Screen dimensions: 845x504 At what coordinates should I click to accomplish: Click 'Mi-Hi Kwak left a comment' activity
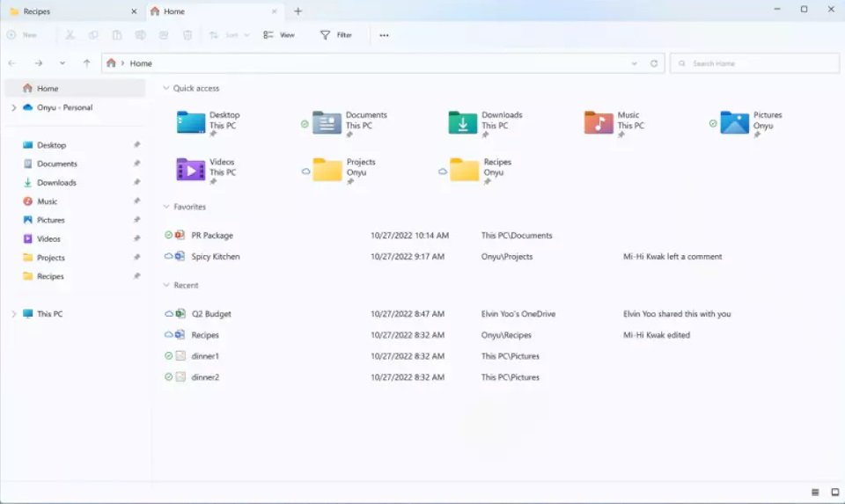click(x=672, y=256)
